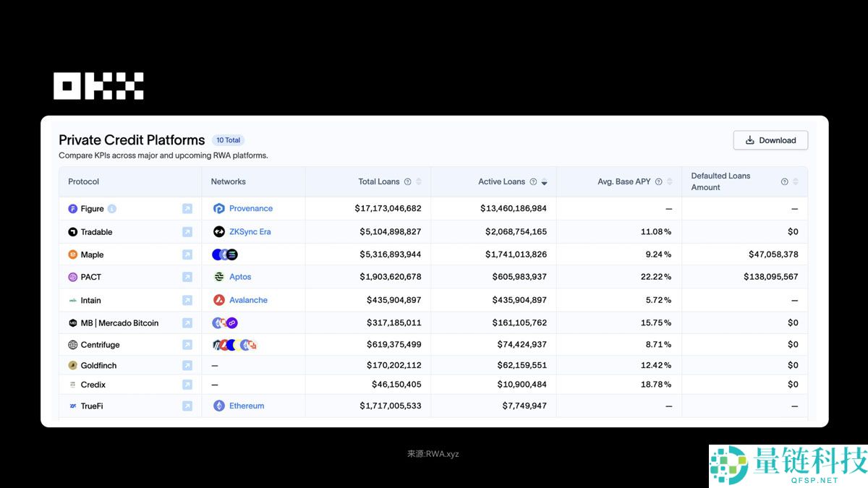Open the external link icon for Figure
The width and height of the screenshot is (868, 488).
[x=187, y=209]
